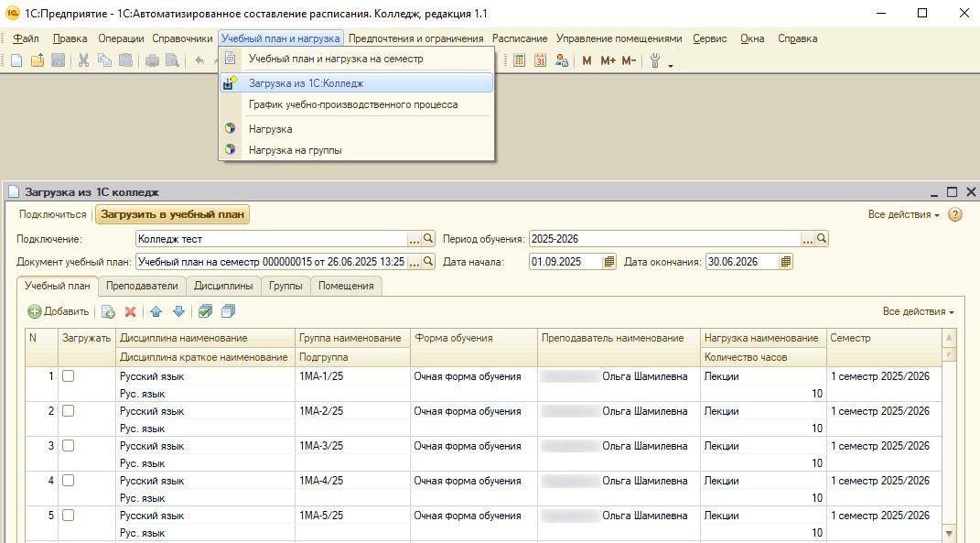Click into the Дата окончания date field
The height and width of the screenshot is (543, 980).
tap(741, 262)
